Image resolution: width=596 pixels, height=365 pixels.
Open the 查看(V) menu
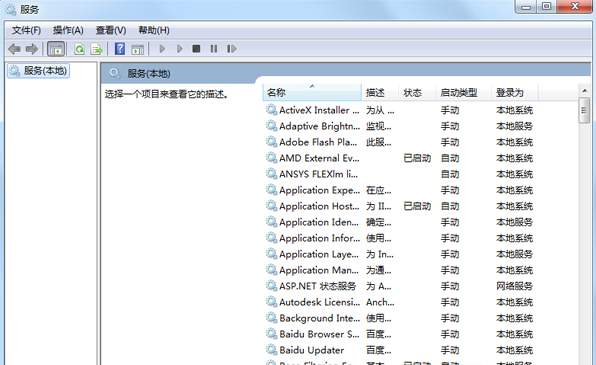(111, 30)
